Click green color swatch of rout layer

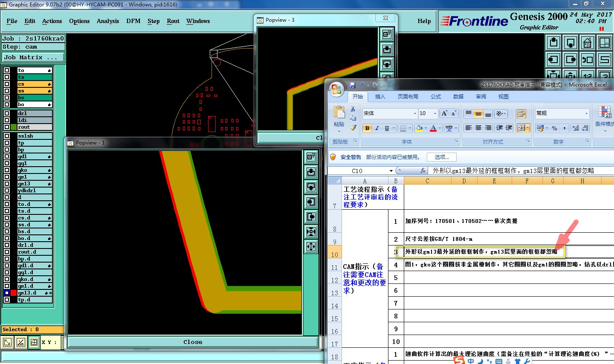[x=14, y=127]
